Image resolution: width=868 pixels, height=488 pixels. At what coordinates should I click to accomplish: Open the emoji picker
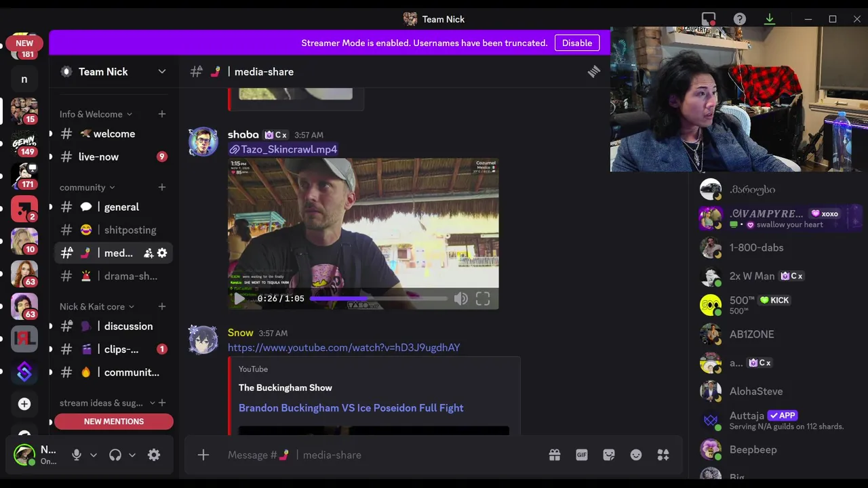click(x=636, y=455)
